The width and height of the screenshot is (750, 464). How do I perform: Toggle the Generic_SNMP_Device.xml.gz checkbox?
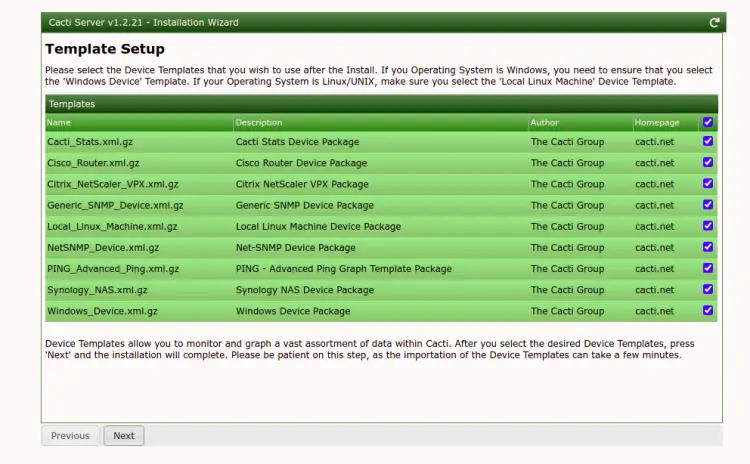[708, 204]
